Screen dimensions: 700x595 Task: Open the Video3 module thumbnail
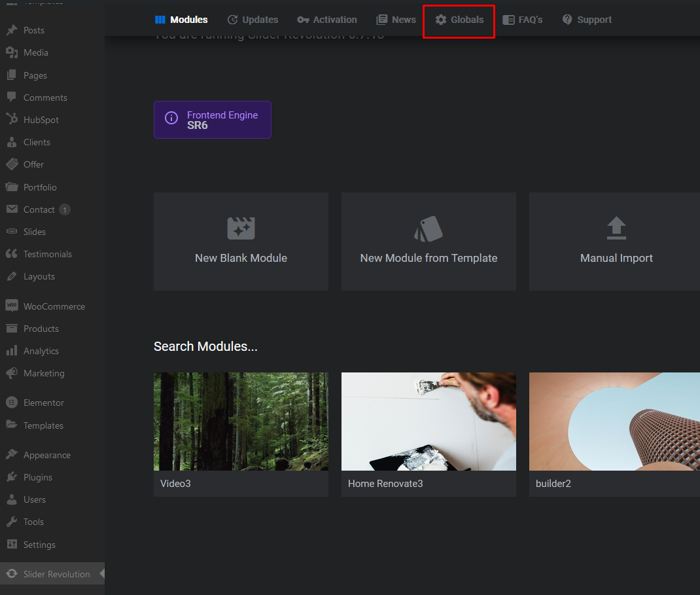(241, 422)
